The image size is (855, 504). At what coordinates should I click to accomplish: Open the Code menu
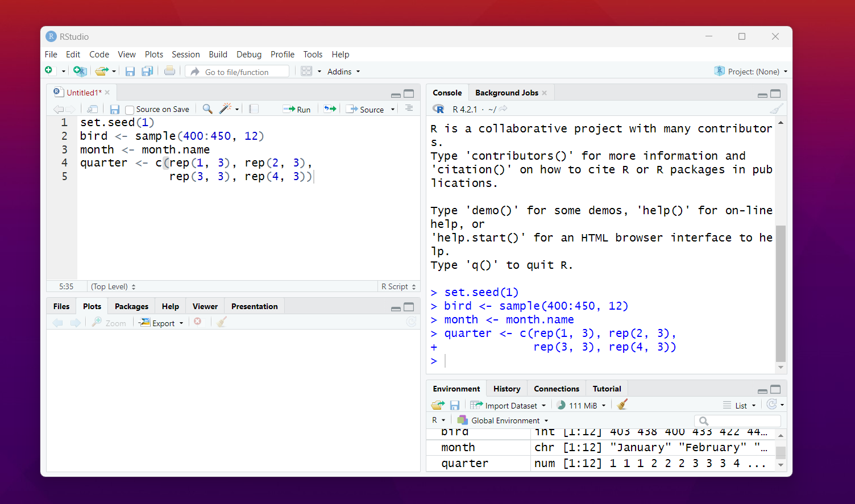point(99,55)
